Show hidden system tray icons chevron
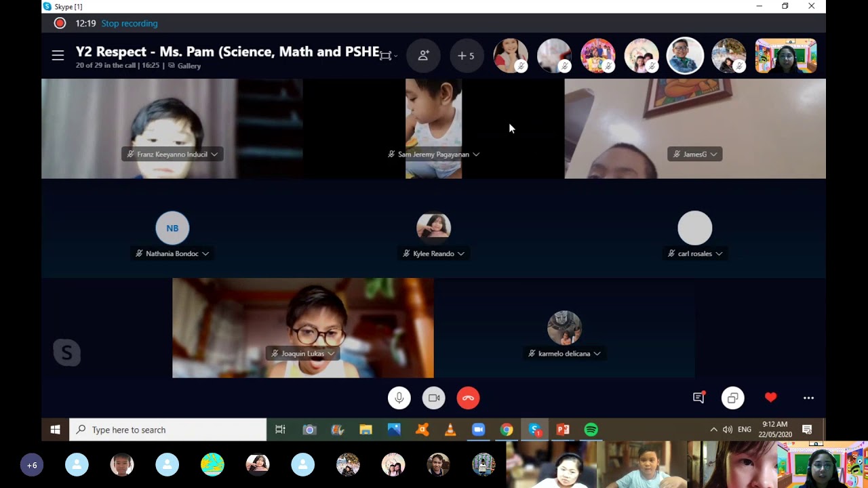The height and width of the screenshot is (488, 868). [713, 430]
